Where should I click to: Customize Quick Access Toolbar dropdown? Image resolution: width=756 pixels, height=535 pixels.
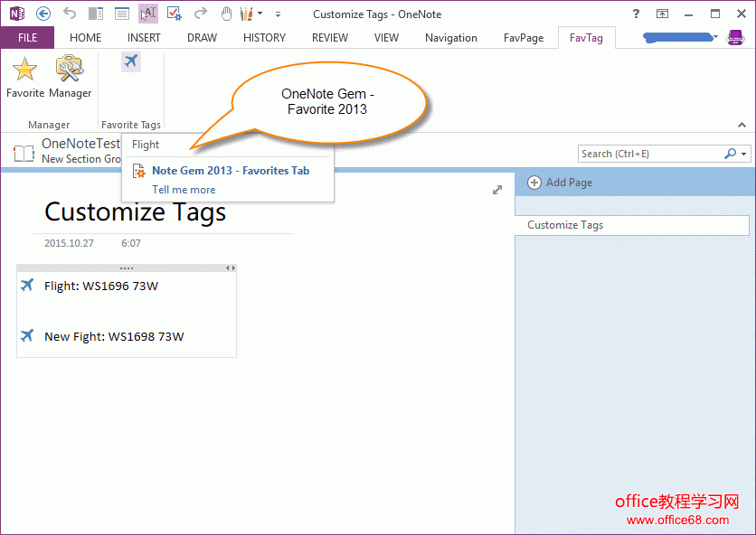click(x=278, y=14)
